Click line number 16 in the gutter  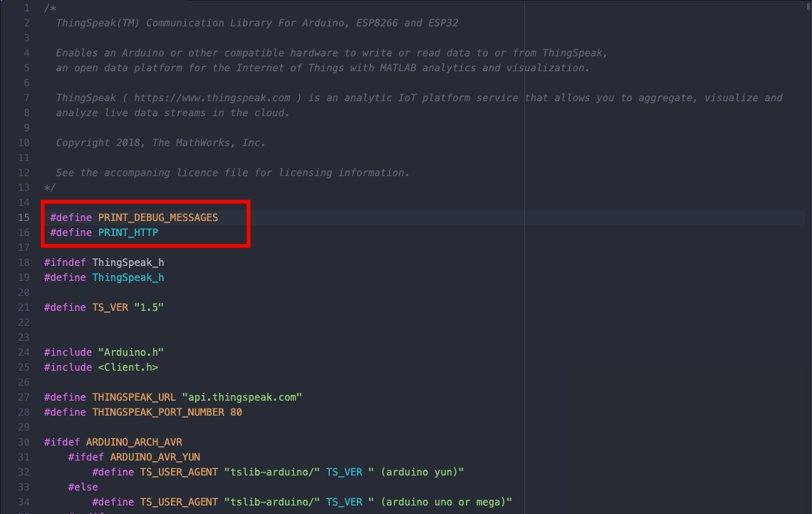(24, 232)
